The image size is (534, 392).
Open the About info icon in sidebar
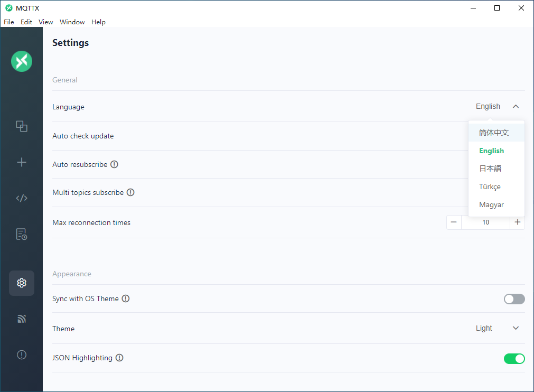pos(22,355)
